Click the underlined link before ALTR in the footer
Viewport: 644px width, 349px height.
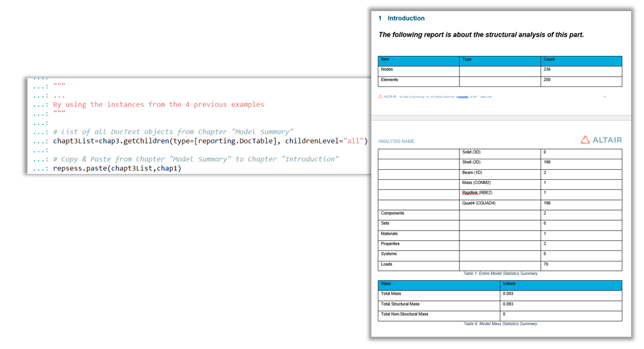(x=462, y=97)
